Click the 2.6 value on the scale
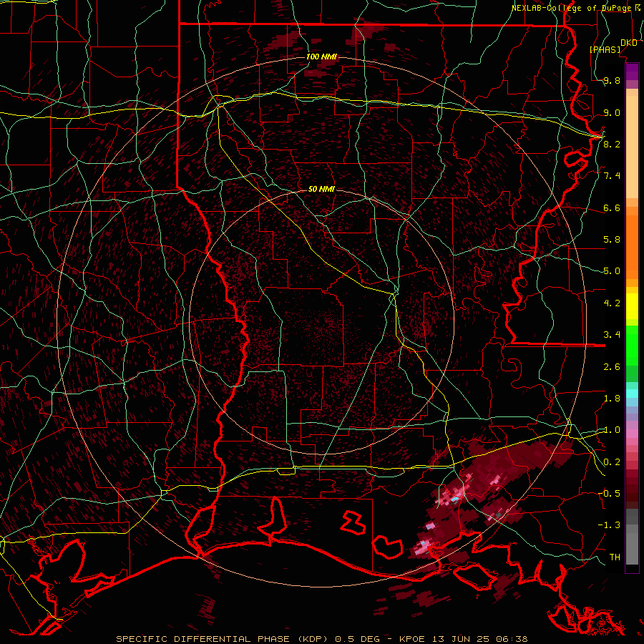Image resolution: width=644 pixels, height=644 pixels. (x=612, y=367)
